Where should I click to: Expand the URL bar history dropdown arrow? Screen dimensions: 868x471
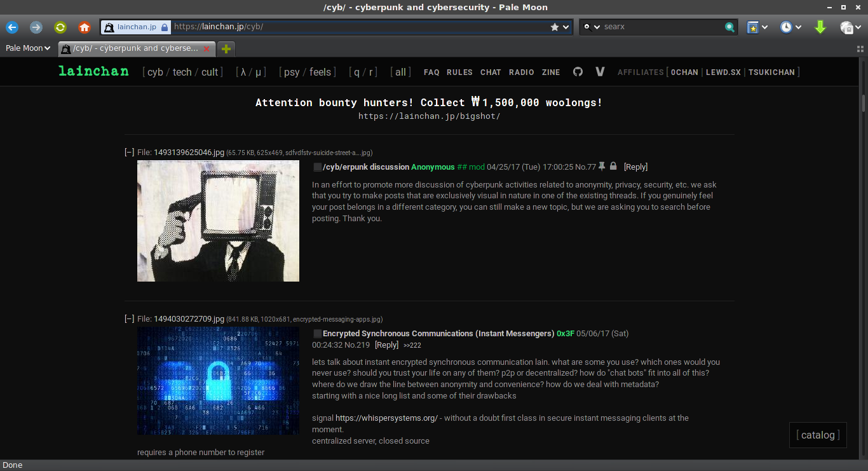pos(566,27)
